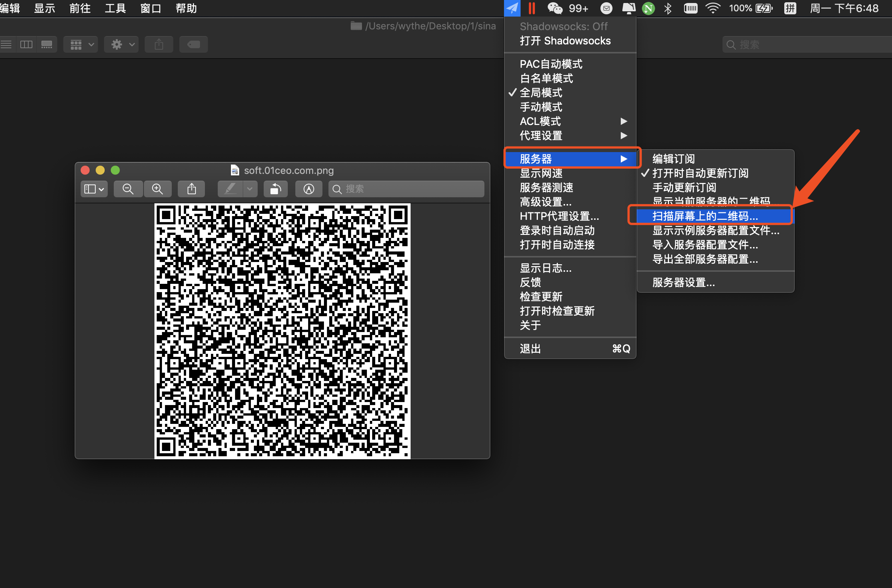Toggle the checked 全局模式 option

click(570, 93)
